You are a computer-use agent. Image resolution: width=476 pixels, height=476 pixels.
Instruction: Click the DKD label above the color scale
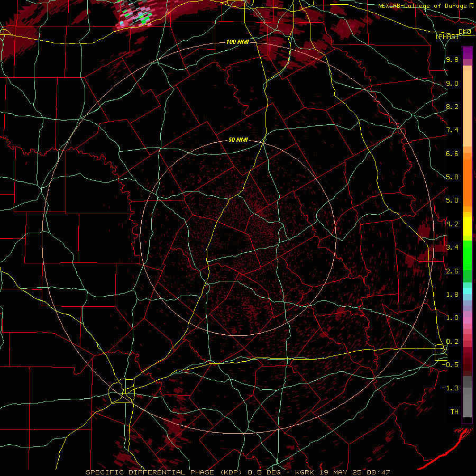465,32
